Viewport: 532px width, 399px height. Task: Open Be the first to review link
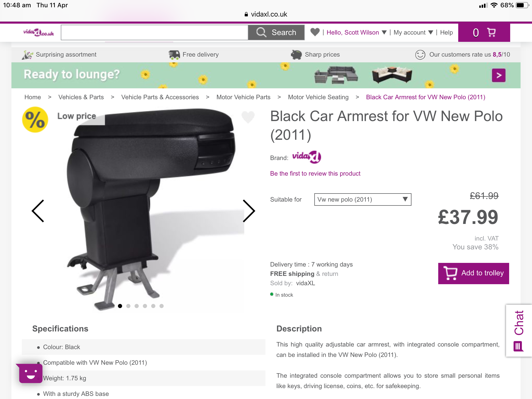point(315,174)
